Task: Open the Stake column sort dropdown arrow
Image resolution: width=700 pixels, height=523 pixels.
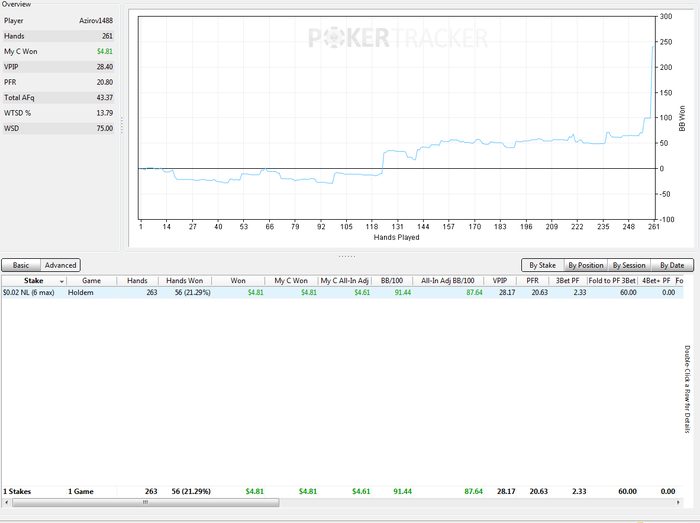Action: (62, 281)
